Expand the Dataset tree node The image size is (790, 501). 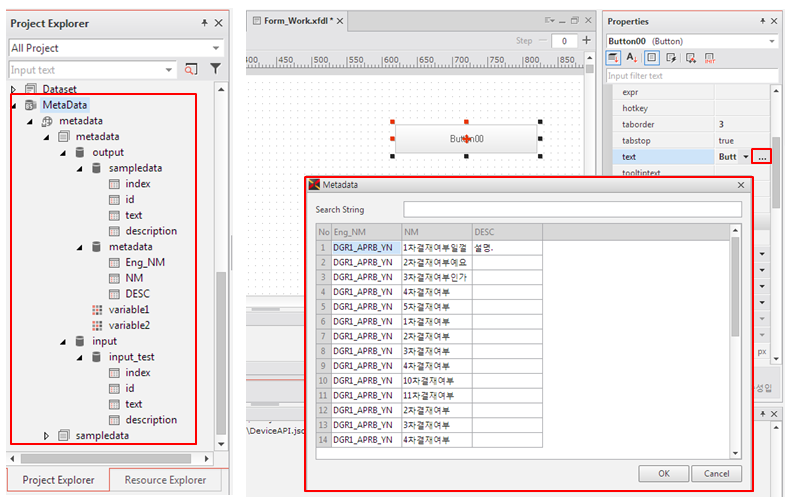pos(14,89)
